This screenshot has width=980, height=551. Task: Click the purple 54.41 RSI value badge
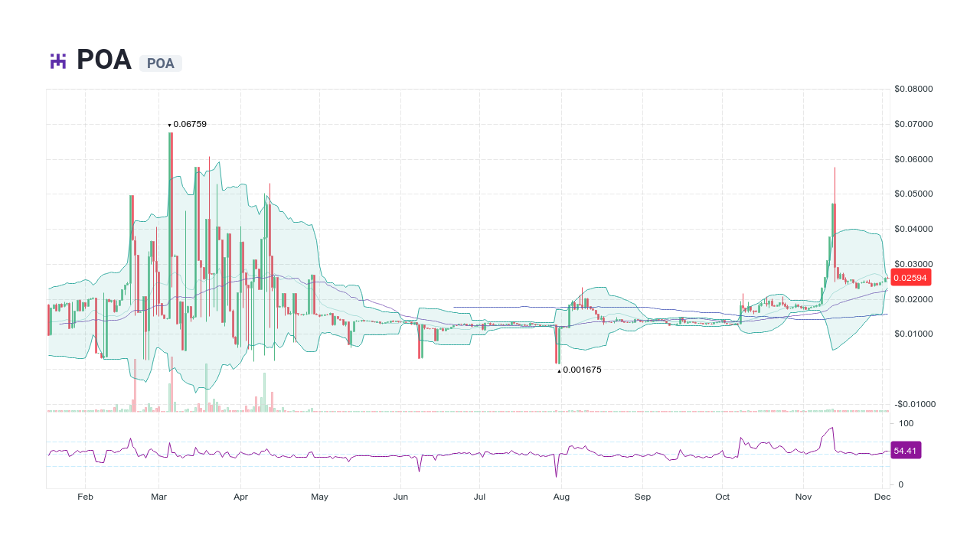[x=905, y=451]
